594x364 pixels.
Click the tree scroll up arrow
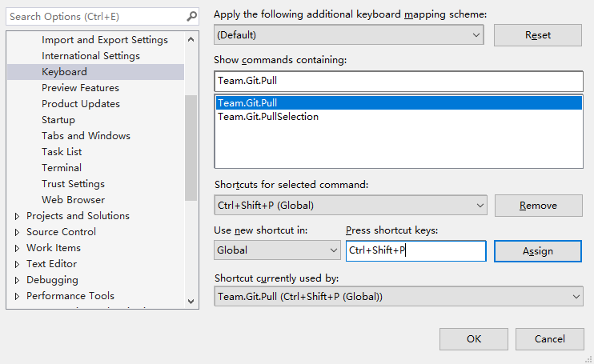[x=191, y=39]
